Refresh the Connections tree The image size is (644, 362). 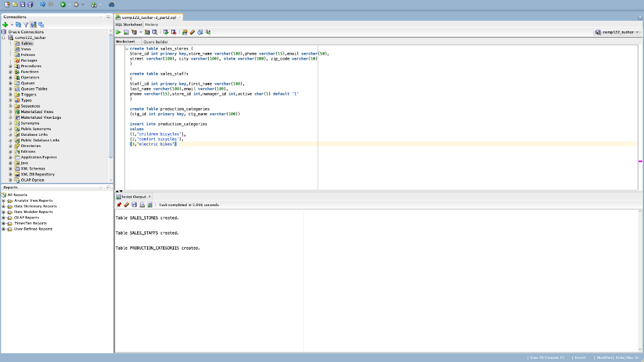(18, 25)
